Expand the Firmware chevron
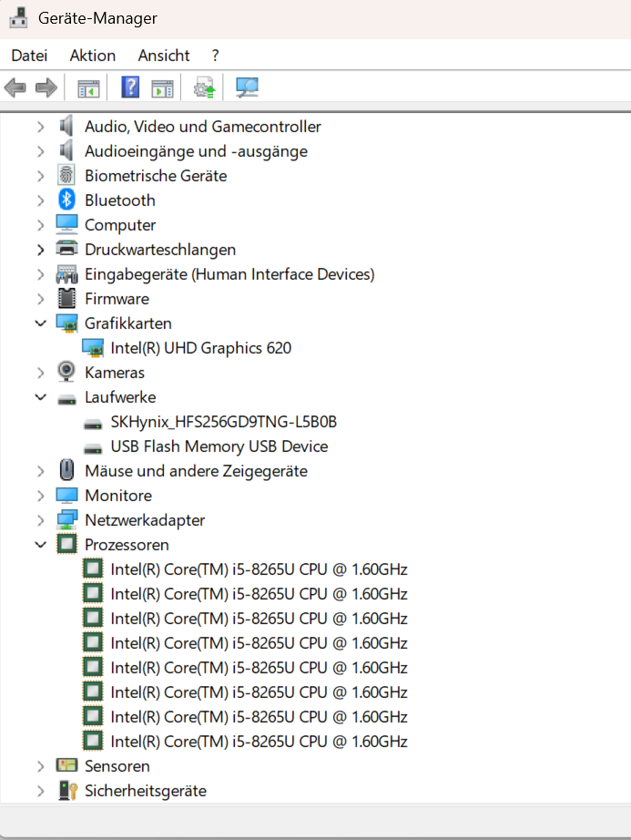Screen dimensions: 631x840 (41, 299)
